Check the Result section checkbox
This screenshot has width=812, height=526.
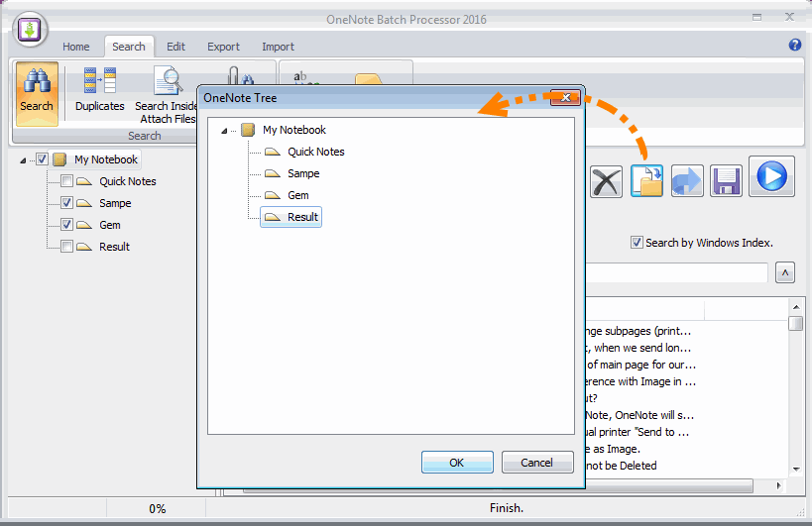[66, 247]
